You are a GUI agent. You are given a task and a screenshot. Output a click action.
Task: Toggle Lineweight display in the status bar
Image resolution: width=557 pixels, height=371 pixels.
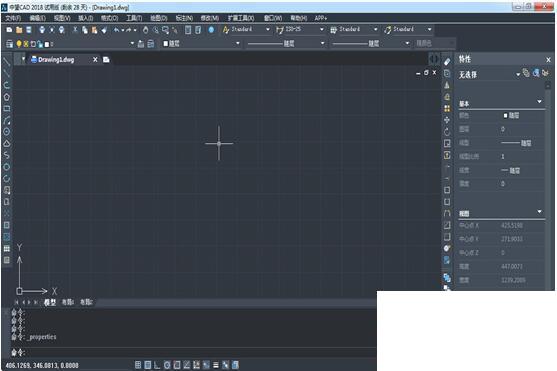point(216,365)
